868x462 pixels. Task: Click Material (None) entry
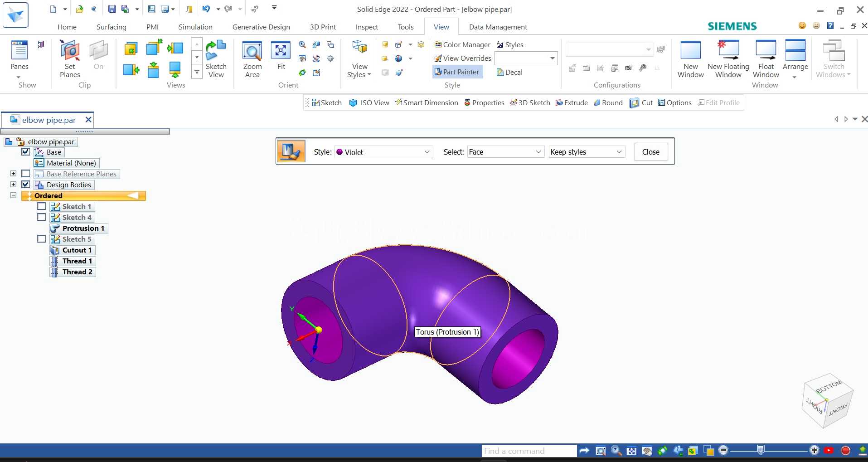(67, 163)
